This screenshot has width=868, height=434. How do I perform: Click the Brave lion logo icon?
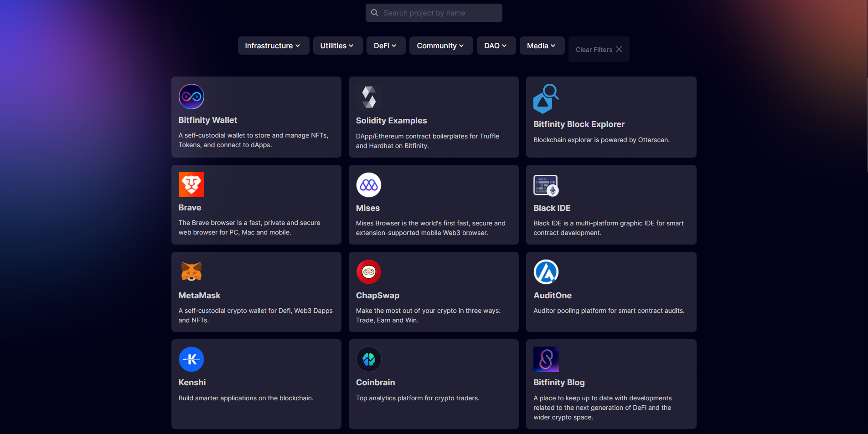pyautogui.click(x=191, y=184)
